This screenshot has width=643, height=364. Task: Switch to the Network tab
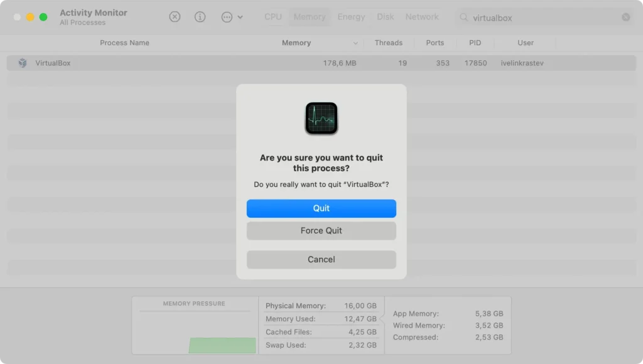click(422, 17)
